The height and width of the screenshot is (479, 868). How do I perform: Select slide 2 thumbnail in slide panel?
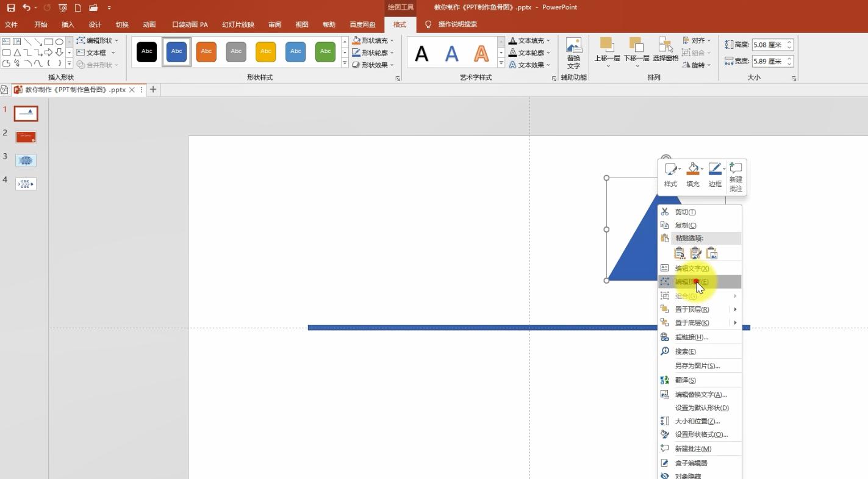pos(26,137)
